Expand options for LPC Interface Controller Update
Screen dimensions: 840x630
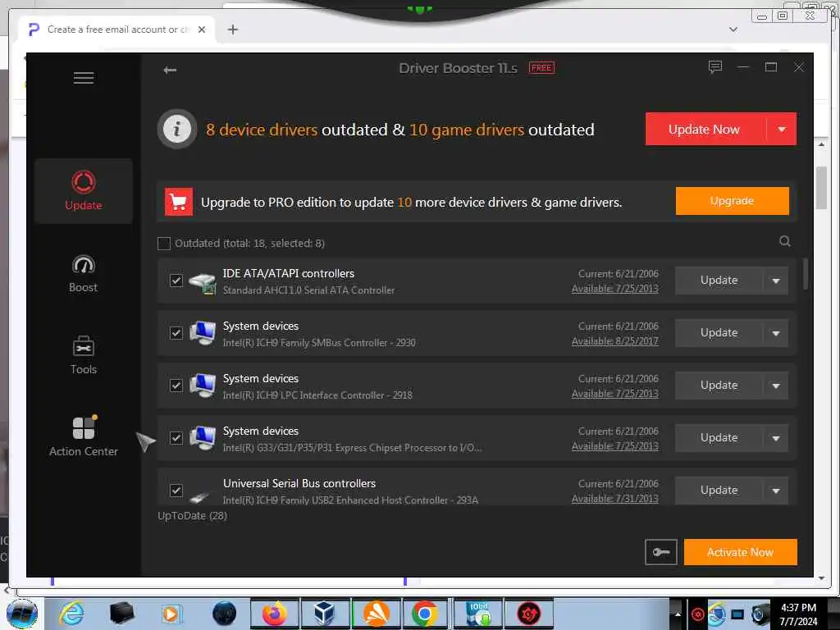(776, 386)
